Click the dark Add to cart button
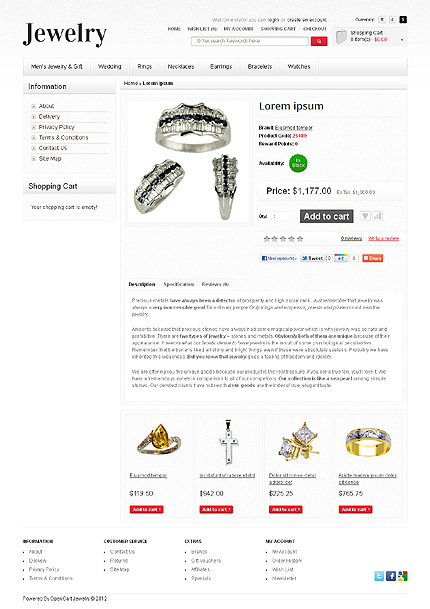Screen dimensions: 430x609 (x=327, y=216)
